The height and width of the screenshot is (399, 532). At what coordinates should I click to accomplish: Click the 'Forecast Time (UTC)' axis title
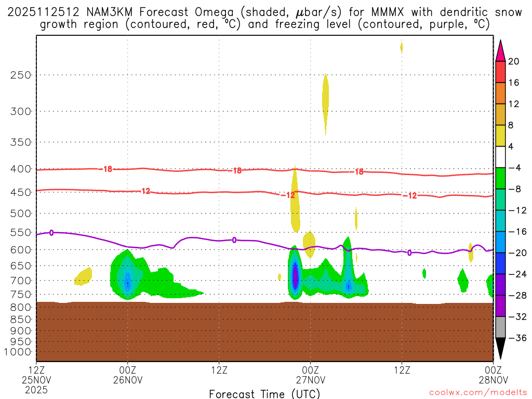click(x=264, y=394)
